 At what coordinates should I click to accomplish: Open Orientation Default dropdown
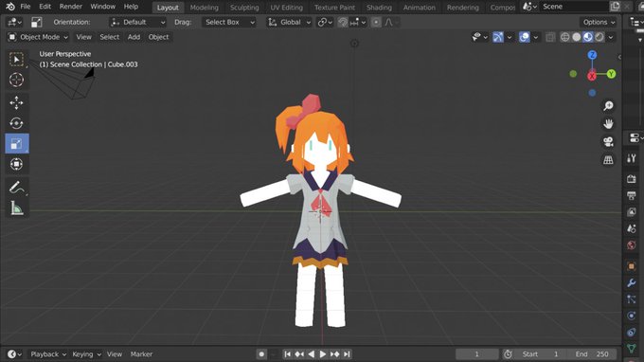(138, 22)
